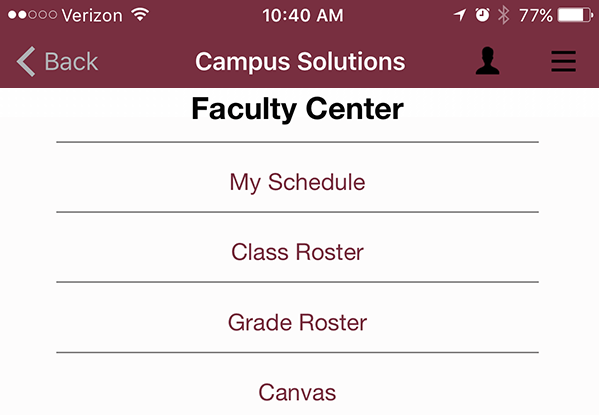Tap the battery indicator icon
This screenshot has width=599, height=415.
(x=575, y=15)
